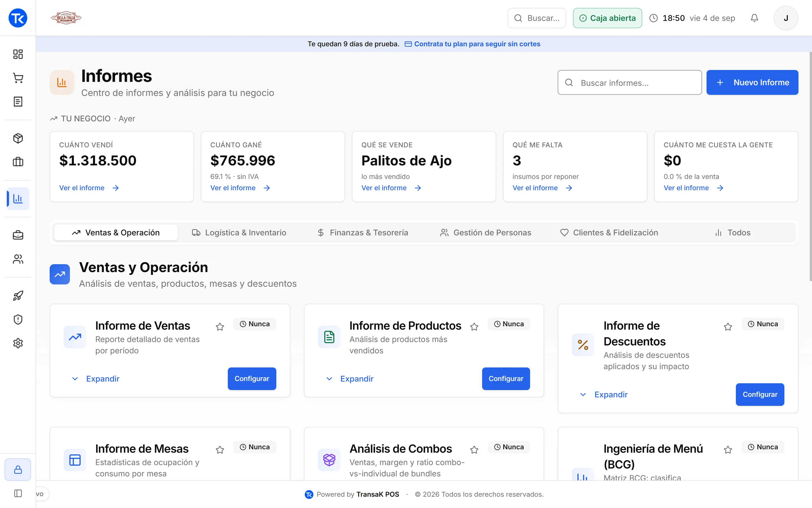Image resolution: width=812 pixels, height=508 pixels.
Task: Open the J user avatar menu
Action: [786, 18]
